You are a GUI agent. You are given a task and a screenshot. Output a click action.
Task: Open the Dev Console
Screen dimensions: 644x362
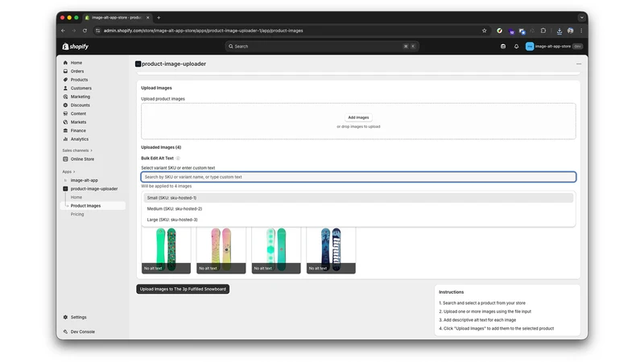point(82,331)
